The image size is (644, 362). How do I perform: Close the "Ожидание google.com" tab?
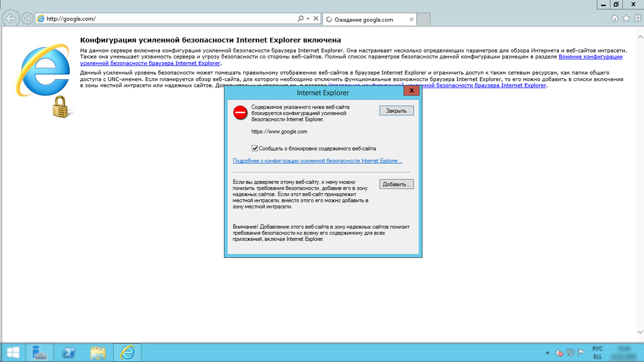411,19
